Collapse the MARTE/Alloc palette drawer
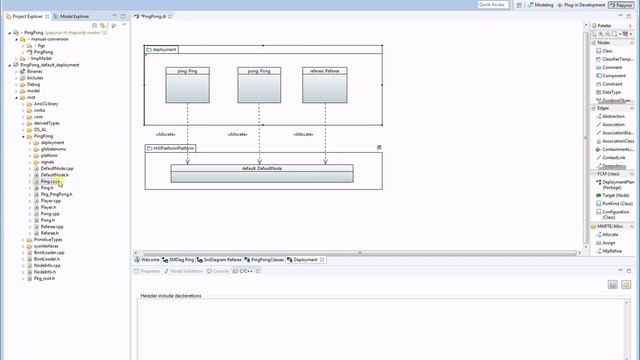640x360 pixels. 613,226
